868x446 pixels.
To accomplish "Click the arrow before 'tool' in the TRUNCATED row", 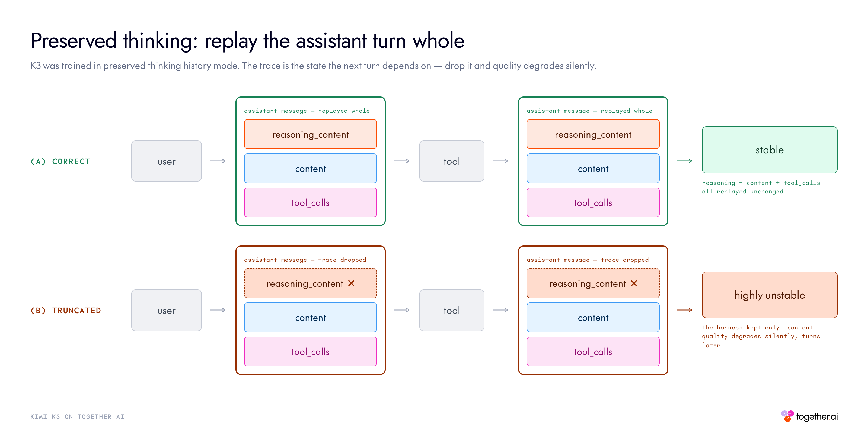I will tap(402, 310).
